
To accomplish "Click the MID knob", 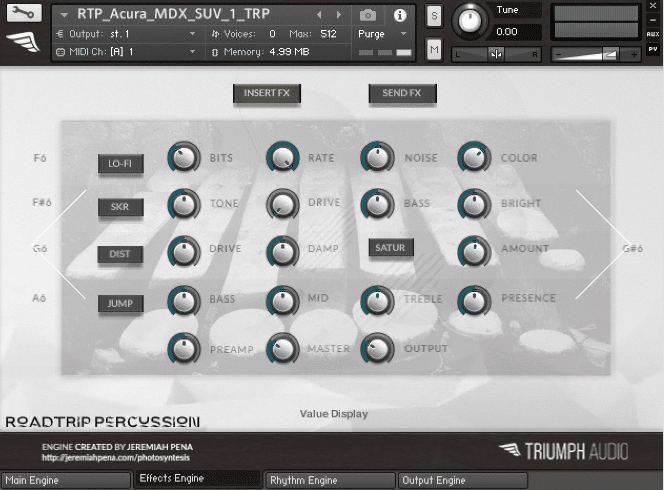I will point(282,301).
